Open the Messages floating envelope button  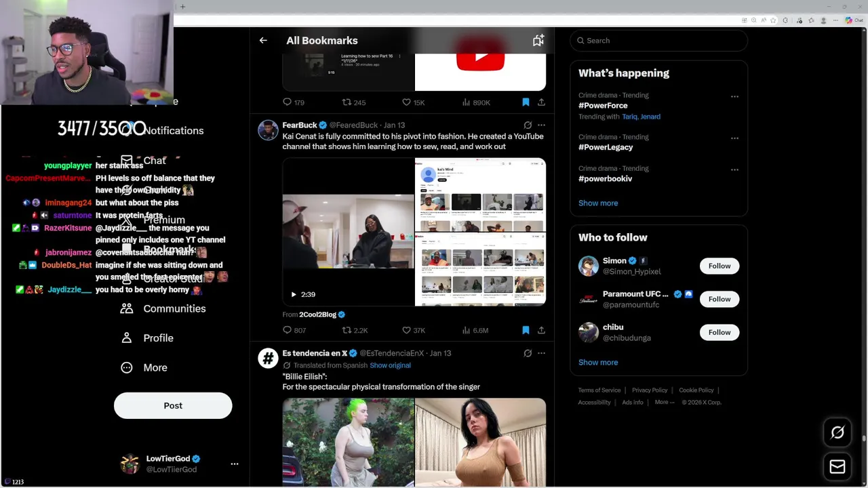point(837,467)
